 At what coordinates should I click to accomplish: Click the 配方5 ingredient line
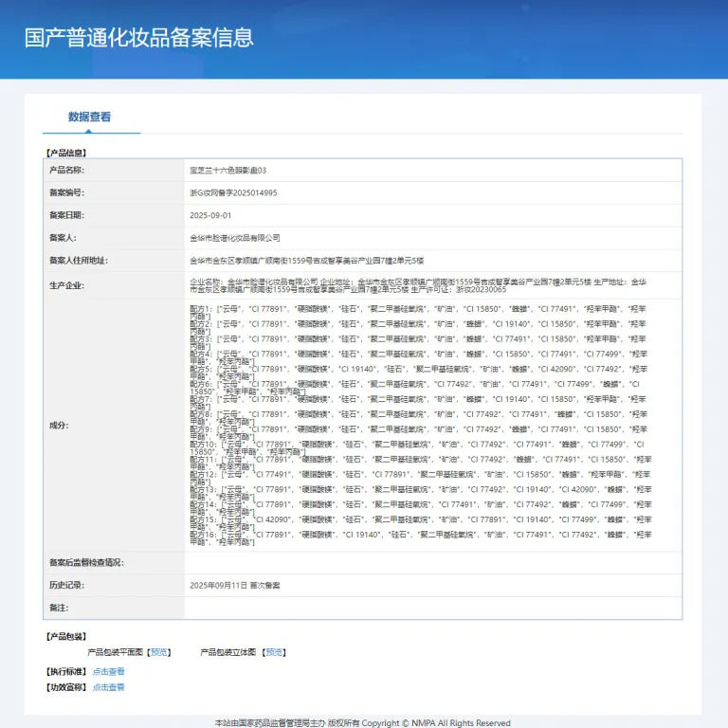[418, 373]
